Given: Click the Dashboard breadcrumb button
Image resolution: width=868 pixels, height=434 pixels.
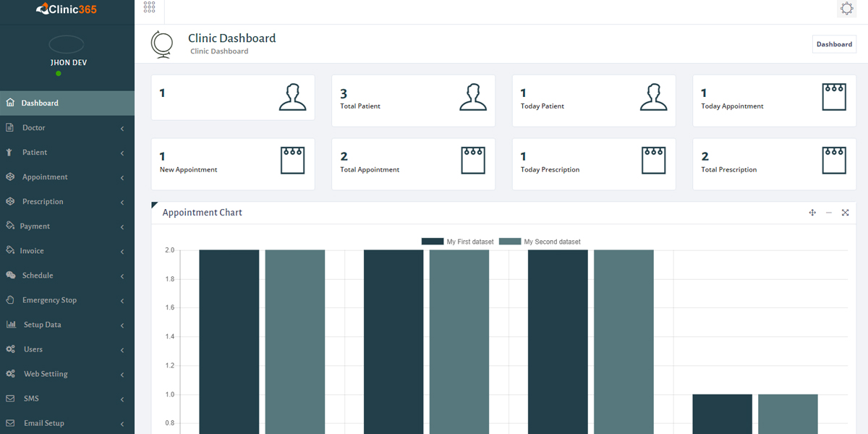Looking at the screenshot, I should [834, 44].
